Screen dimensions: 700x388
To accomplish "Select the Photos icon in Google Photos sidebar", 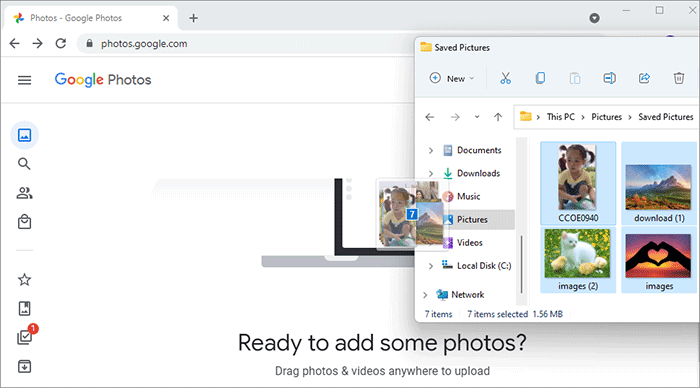I will [25, 135].
